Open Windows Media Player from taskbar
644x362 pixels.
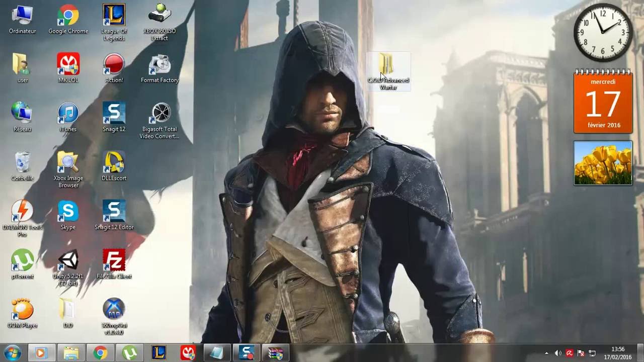[x=41, y=353]
